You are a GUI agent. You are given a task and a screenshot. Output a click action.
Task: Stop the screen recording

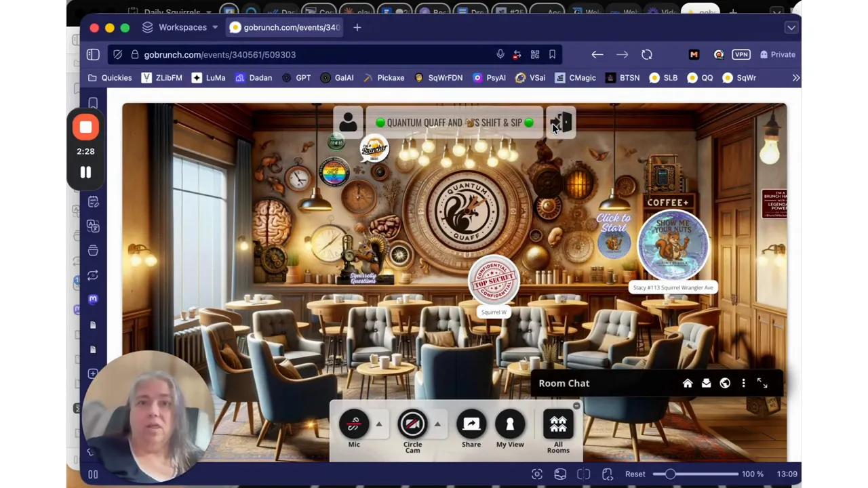(x=85, y=127)
